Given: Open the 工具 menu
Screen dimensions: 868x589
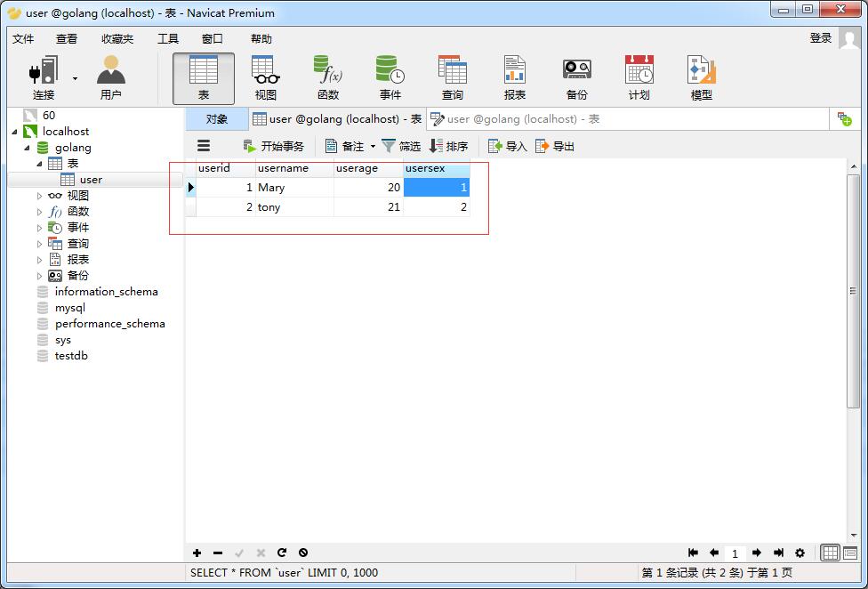Looking at the screenshot, I should [x=168, y=39].
